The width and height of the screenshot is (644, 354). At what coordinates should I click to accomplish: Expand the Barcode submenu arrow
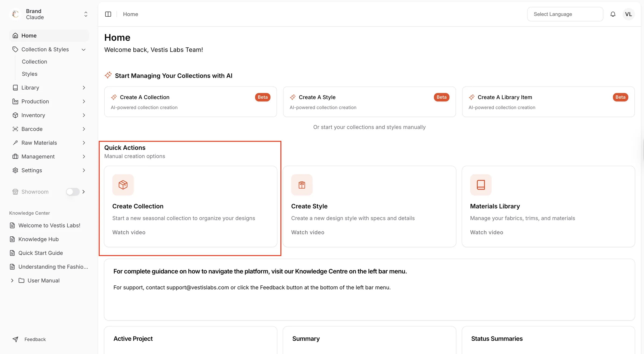pyautogui.click(x=84, y=129)
